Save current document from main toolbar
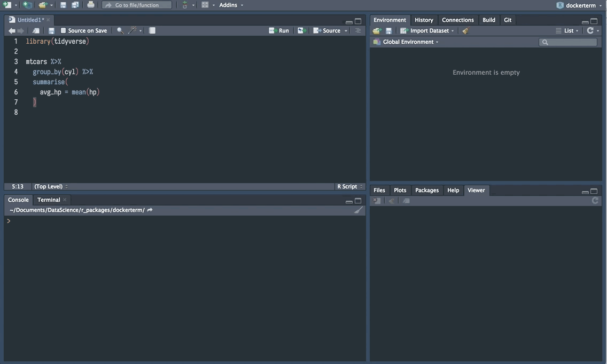Image resolution: width=607 pixels, height=364 pixels. [63, 5]
